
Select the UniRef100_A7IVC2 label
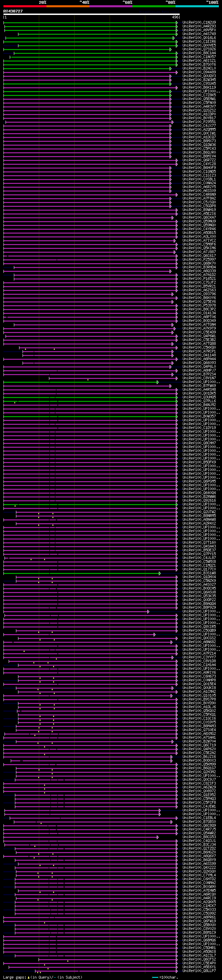[199, 241]
